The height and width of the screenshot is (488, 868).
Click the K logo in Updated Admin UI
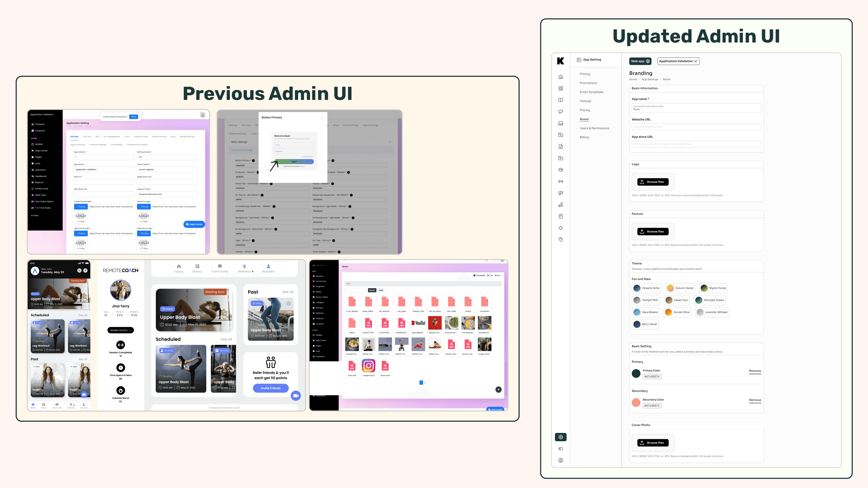pos(561,61)
